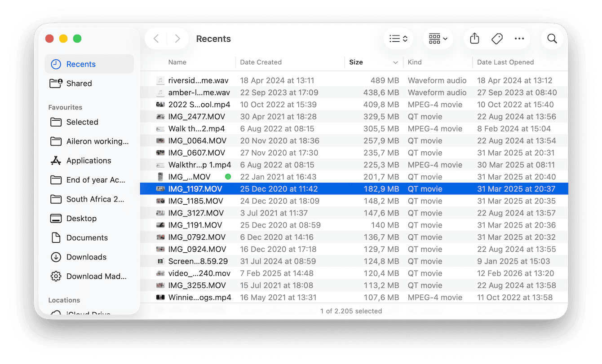Activate the Search icon
The width and height of the screenshot is (602, 364).
pyautogui.click(x=552, y=39)
